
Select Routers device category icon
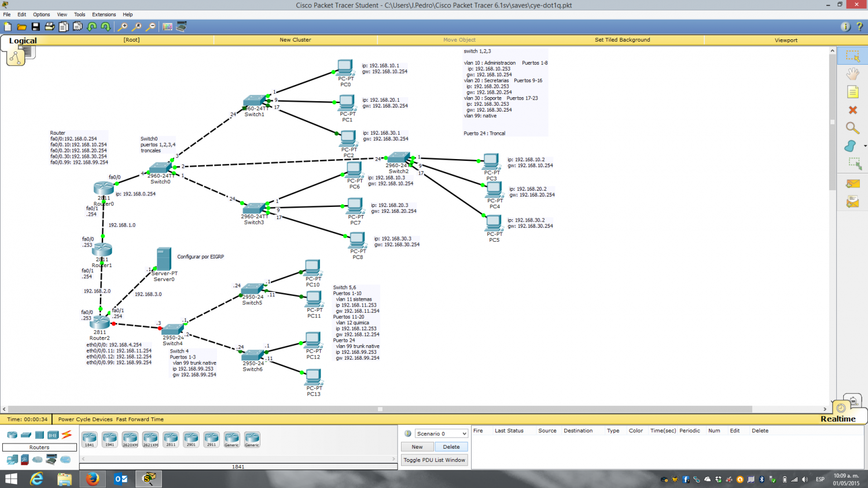[12, 435]
